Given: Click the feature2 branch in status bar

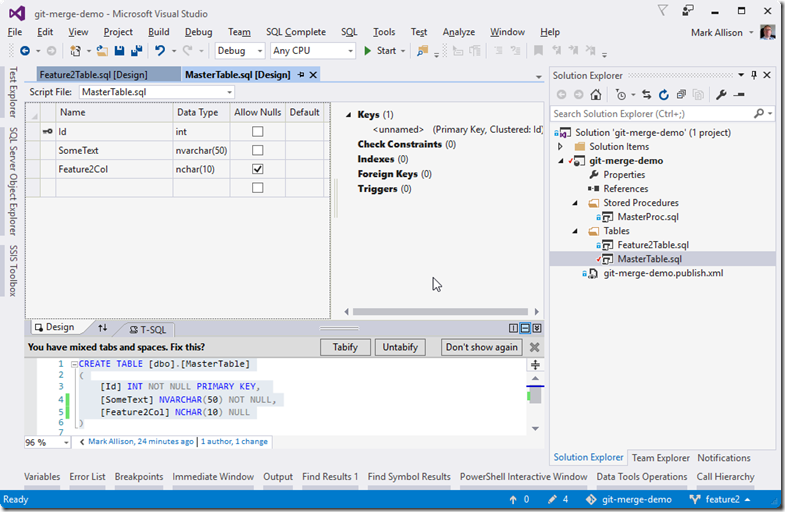Looking at the screenshot, I should coord(720,499).
